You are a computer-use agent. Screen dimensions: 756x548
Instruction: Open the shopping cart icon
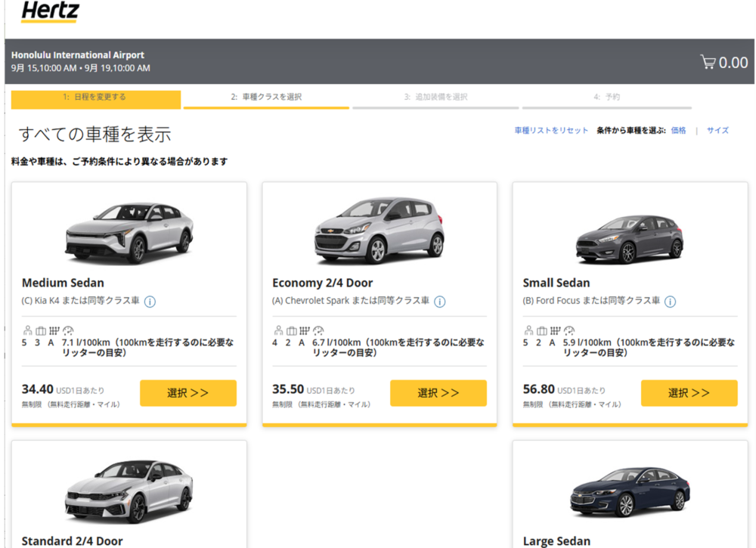708,63
